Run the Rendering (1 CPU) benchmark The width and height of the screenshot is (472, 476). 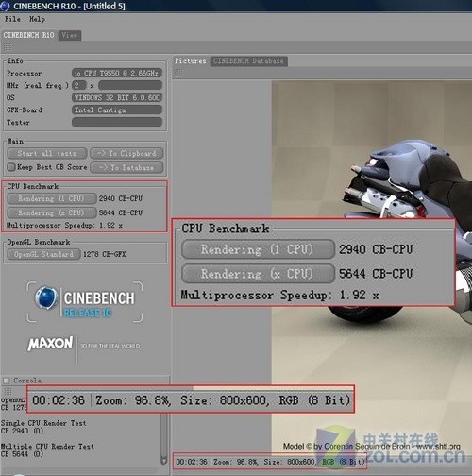click(52, 198)
